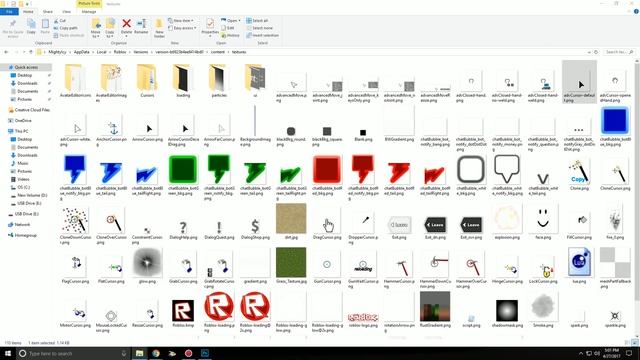640x360 pixels.
Task: Open the Cursors folder
Action: (x=147, y=81)
